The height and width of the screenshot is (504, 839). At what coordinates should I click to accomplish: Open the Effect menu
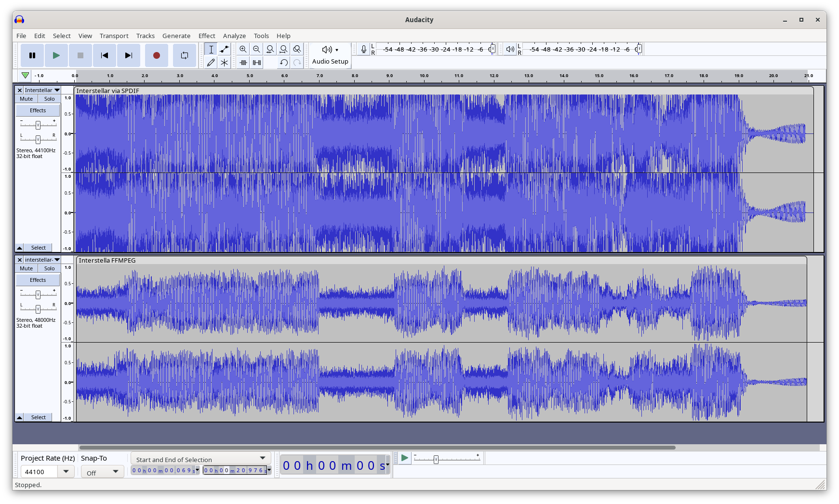click(207, 36)
